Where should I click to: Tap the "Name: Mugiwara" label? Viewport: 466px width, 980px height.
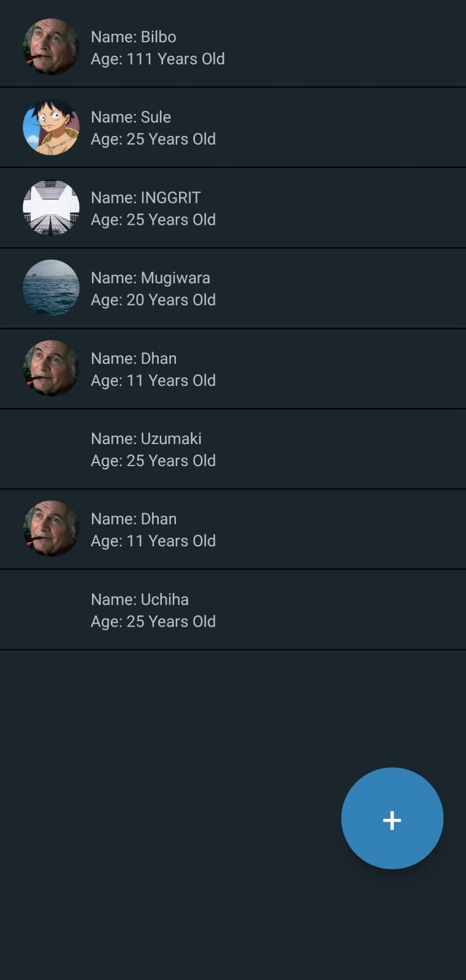150,277
